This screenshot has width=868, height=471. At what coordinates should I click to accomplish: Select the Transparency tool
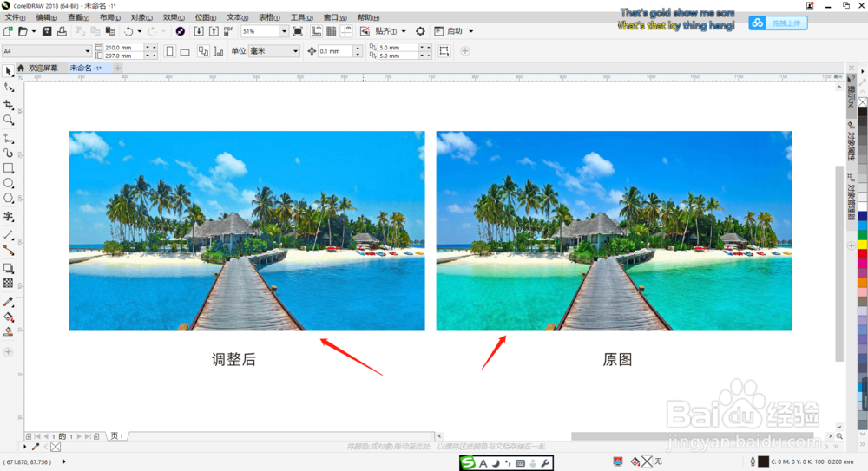[9, 284]
